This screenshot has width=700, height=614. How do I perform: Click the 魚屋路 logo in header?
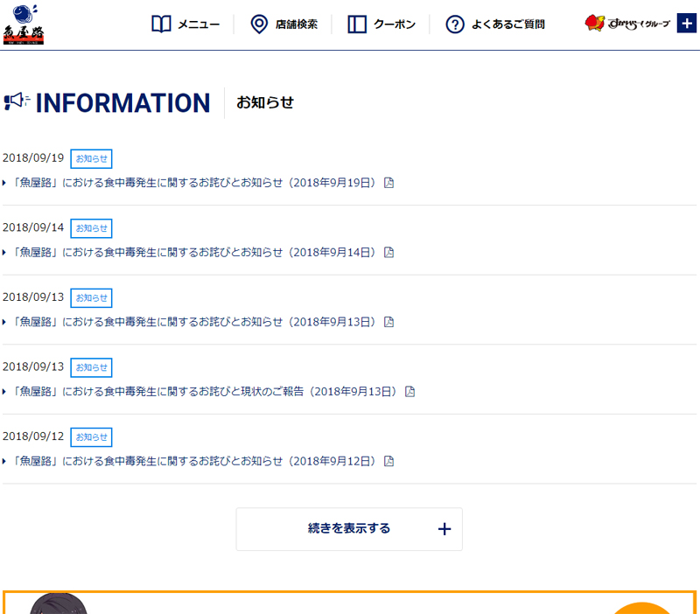[x=24, y=24]
